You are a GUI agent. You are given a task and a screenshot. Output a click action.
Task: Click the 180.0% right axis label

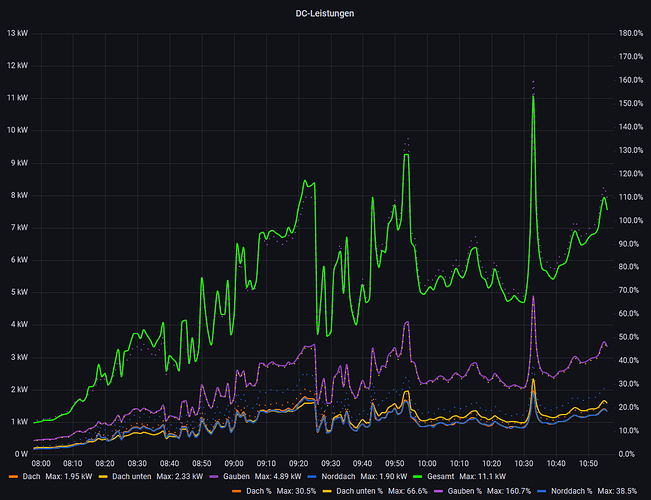pos(631,33)
